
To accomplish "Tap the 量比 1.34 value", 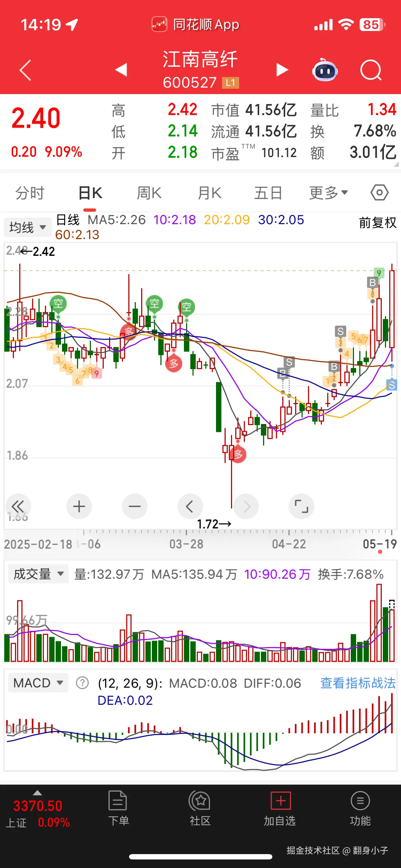I will point(353,110).
